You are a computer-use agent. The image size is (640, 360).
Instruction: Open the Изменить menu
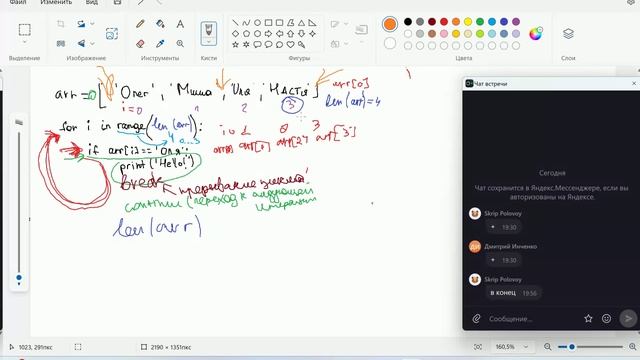[56, 2]
